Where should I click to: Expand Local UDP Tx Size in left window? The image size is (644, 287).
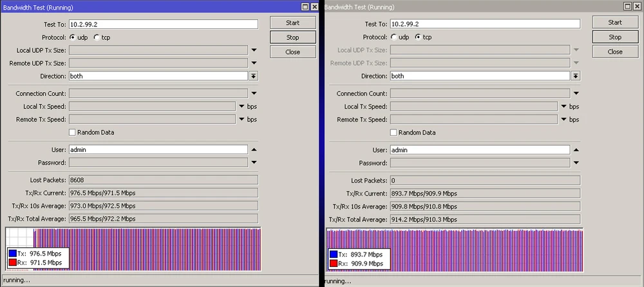pos(254,50)
